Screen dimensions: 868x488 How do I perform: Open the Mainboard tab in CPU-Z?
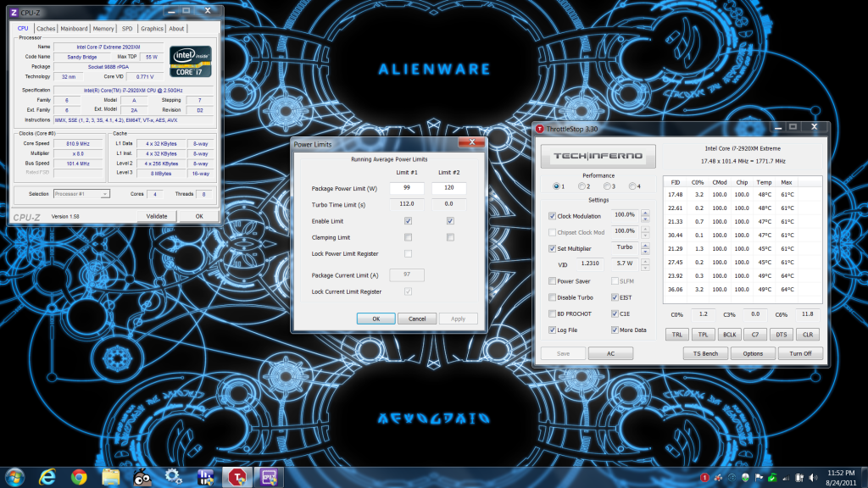[75, 29]
